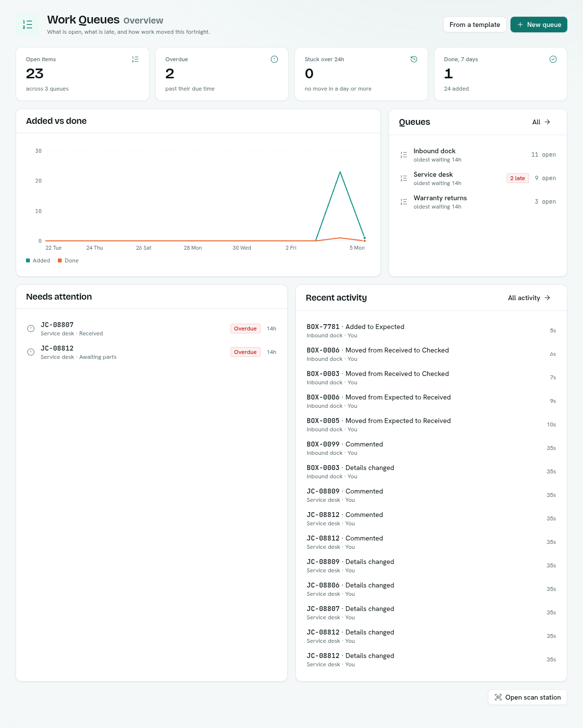Click the plus icon in New queue
This screenshot has height=728, width=583.
point(520,24)
